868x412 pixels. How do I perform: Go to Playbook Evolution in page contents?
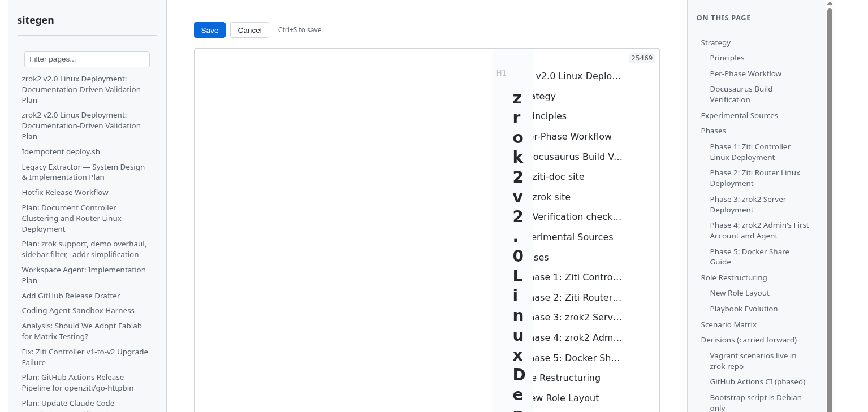coord(744,309)
